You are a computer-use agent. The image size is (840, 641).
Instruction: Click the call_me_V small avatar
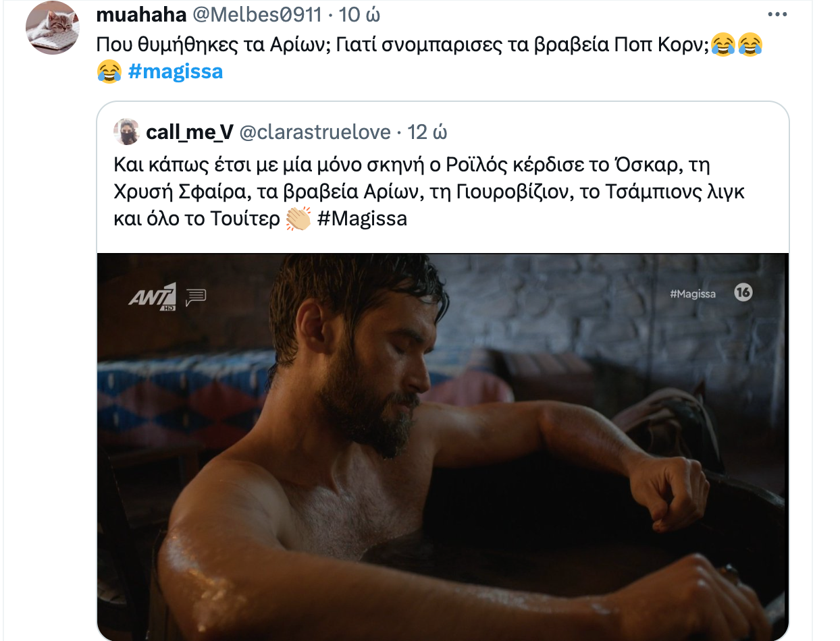[126, 132]
